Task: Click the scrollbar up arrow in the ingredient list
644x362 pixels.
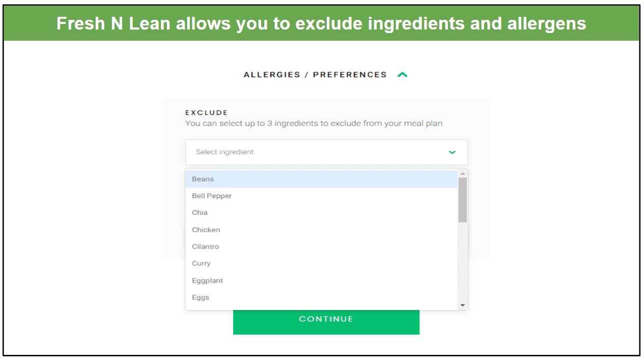Action: [x=462, y=174]
